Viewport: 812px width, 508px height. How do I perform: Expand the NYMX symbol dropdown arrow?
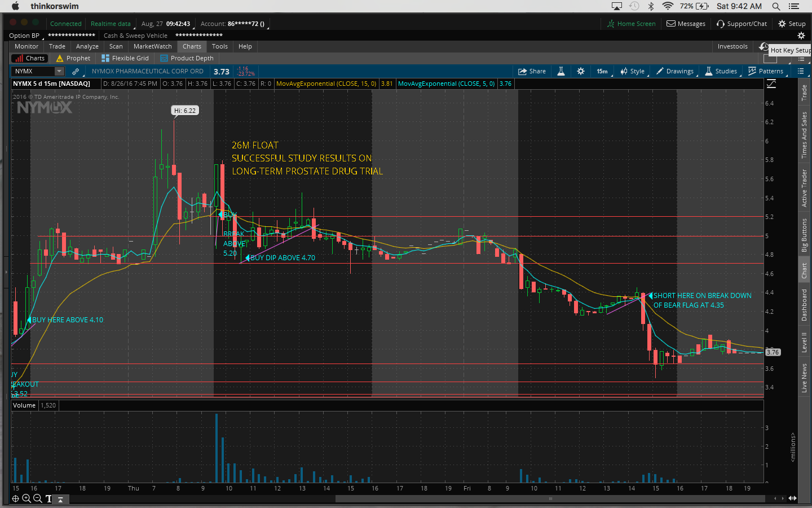pos(59,71)
